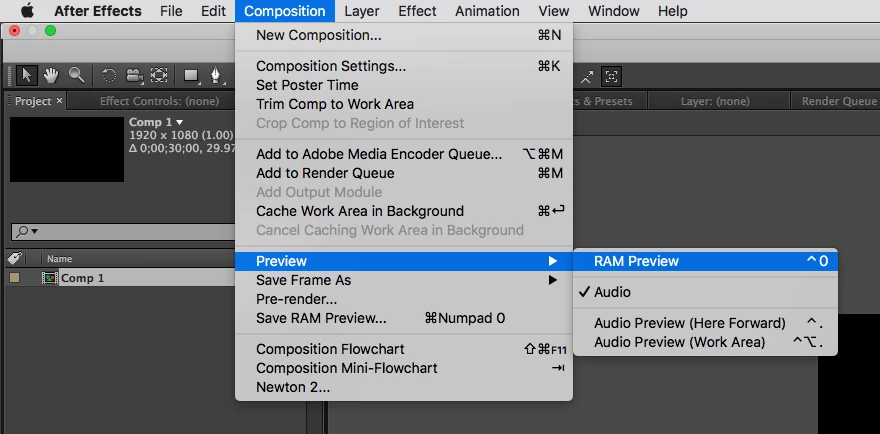The width and height of the screenshot is (880, 434).
Task: Choose Cache Work Area in Background
Action: pyautogui.click(x=404, y=212)
